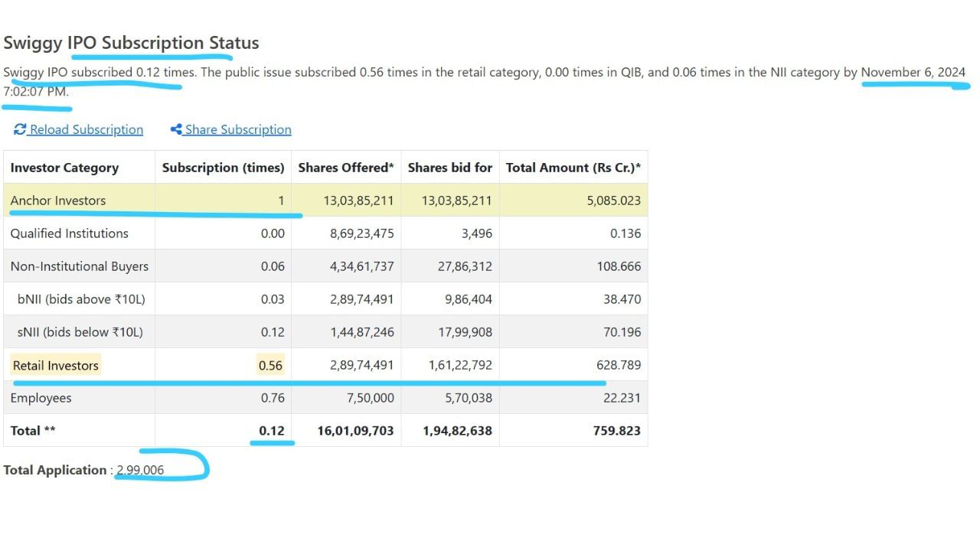980x551 pixels.
Task: Click the 'Total Application' label
Action: tap(55, 470)
